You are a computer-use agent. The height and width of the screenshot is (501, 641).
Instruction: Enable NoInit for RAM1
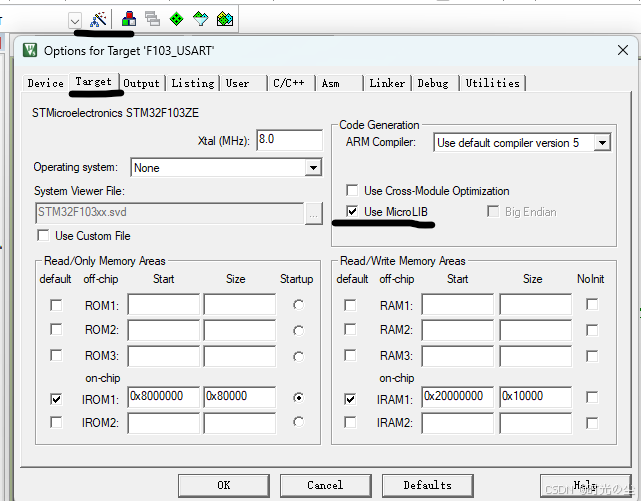click(592, 304)
